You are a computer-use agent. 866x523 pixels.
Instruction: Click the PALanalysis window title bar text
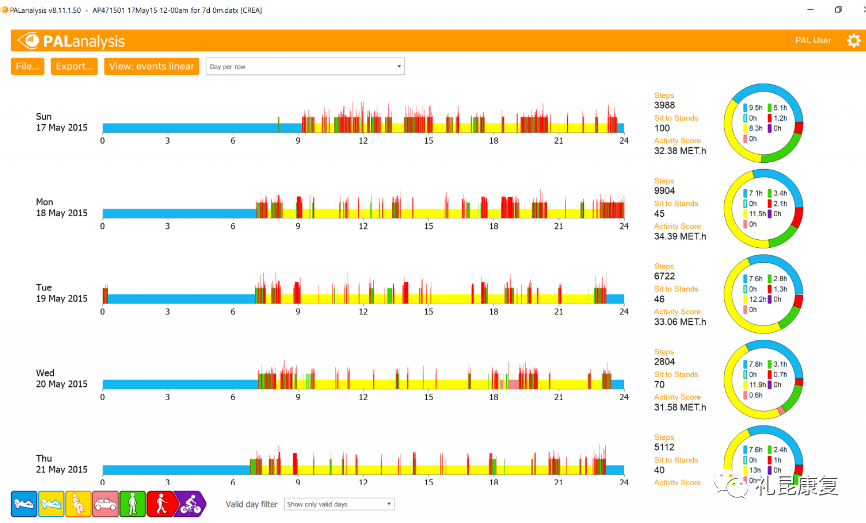tap(136, 10)
